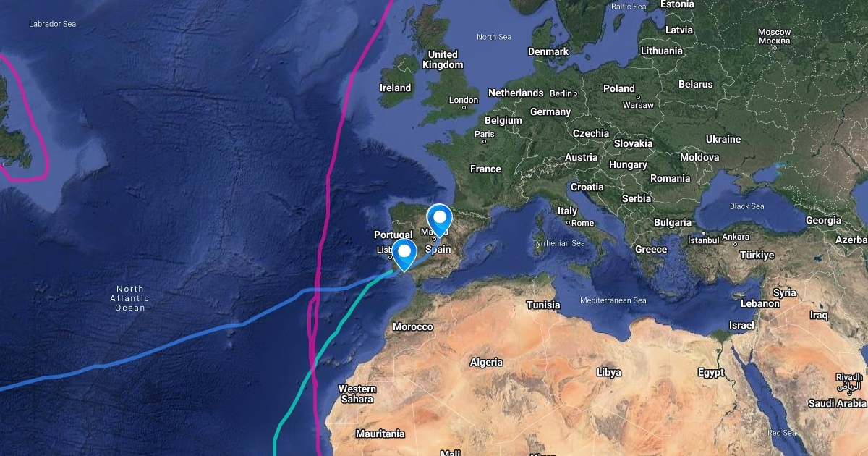This screenshot has height=456, width=868.
Task: Click the United Kingdom country label
Action: [x=443, y=59]
